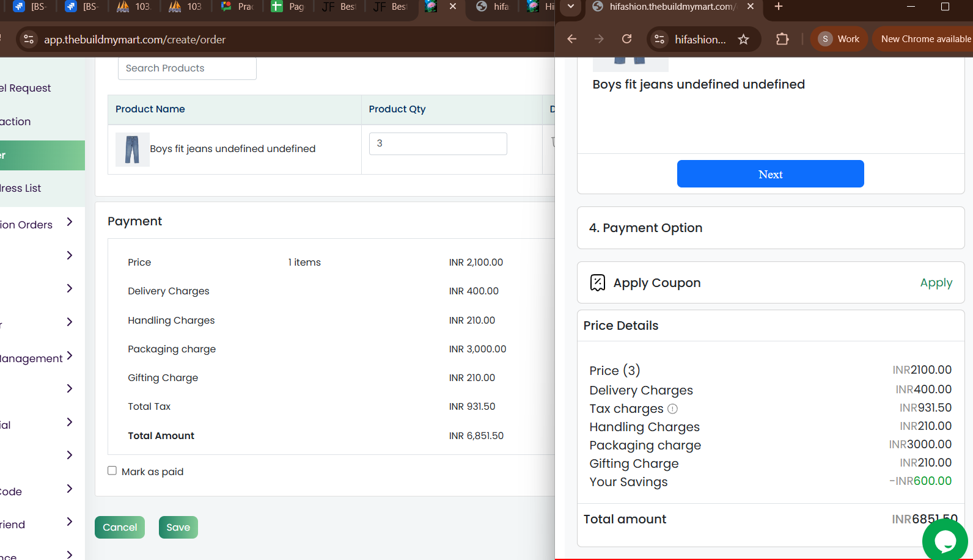Click the site info icon beside app.thebuildmymart.com URL
Screen dimensions: 973x560
point(29,40)
